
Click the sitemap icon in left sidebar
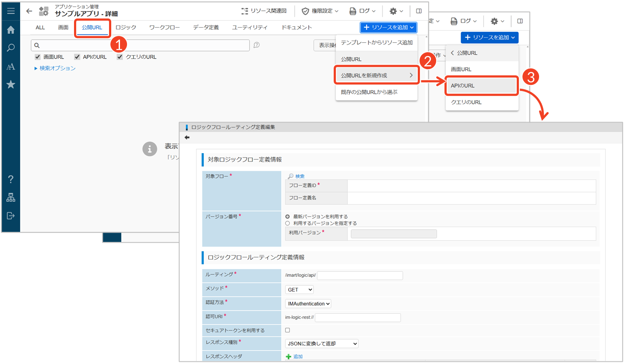(11, 198)
